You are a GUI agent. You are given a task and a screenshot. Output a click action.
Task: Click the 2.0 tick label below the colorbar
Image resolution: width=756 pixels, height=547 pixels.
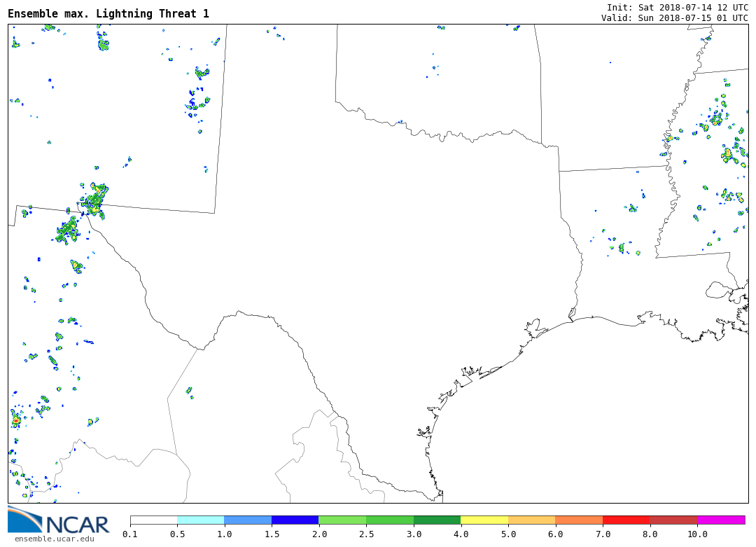click(318, 534)
